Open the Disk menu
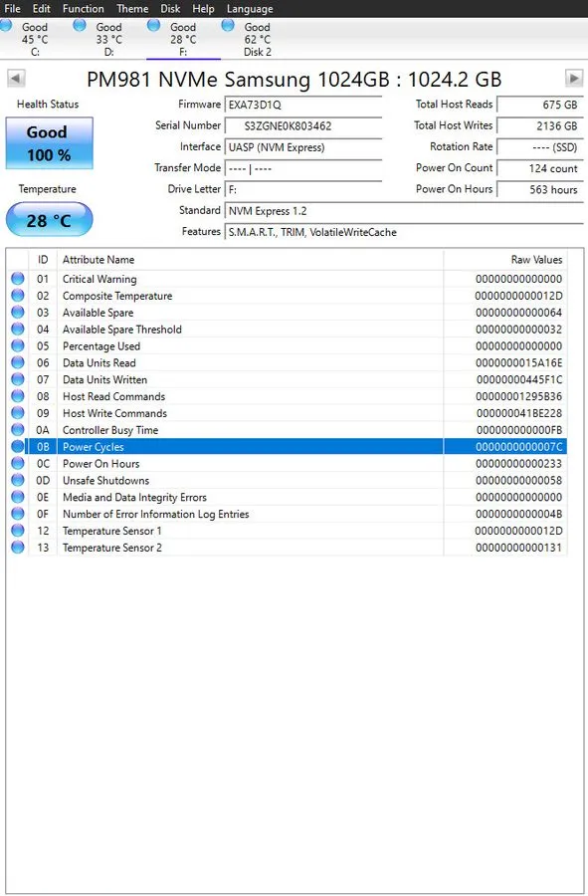 pyautogui.click(x=170, y=9)
